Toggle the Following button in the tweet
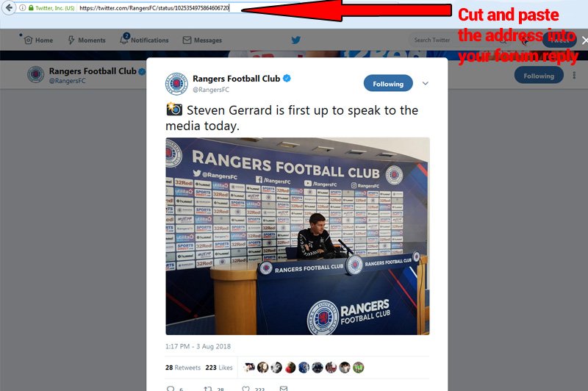This screenshot has width=588, height=391. click(388, 84)
